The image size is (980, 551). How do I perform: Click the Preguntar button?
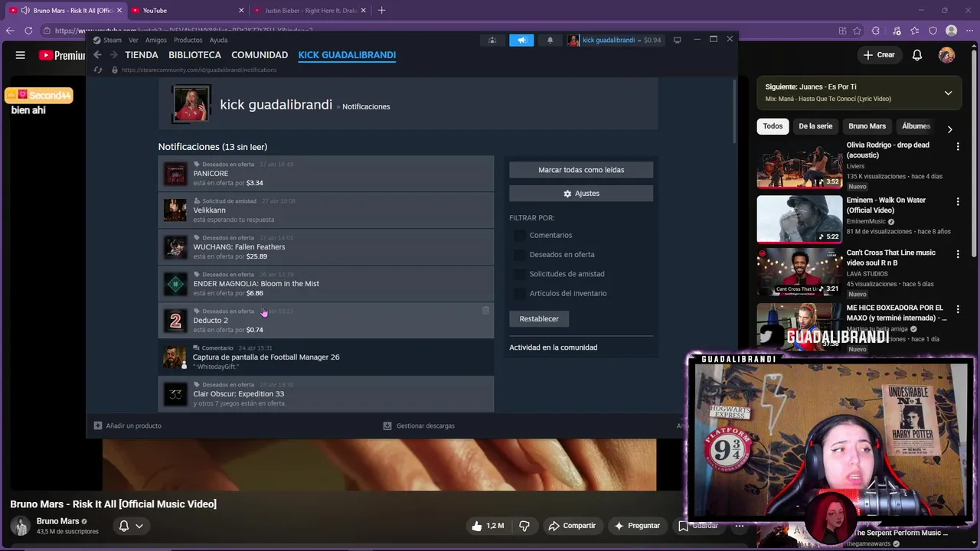click(x=636, y=526)
